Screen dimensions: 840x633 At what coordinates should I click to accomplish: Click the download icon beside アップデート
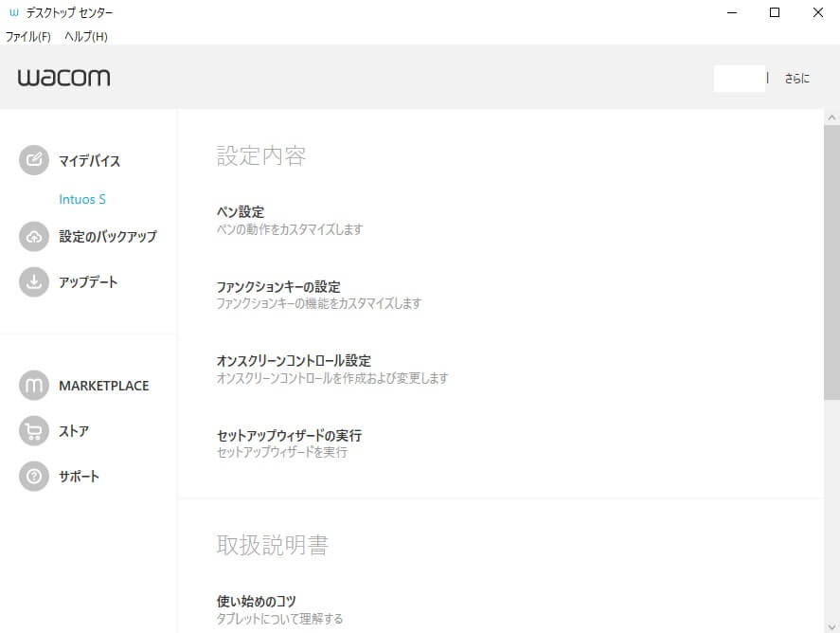click(x=34, y=282)
